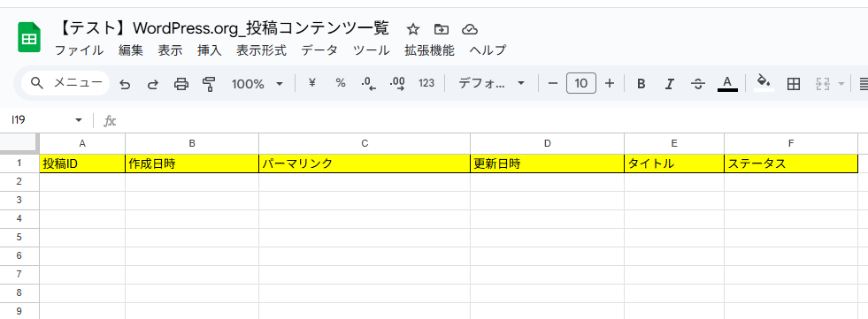Viewport: 868px width, 319px height.
Task: Format as percent
Action: pos(341,83)
